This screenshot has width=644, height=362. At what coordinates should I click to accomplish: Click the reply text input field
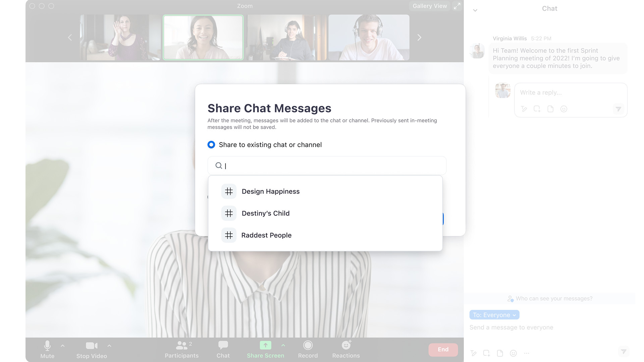[570, 92]
